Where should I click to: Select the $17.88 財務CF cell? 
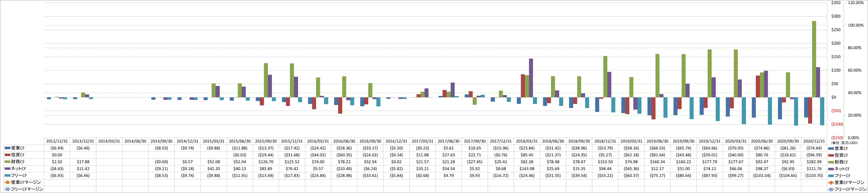tap(83, 162)
